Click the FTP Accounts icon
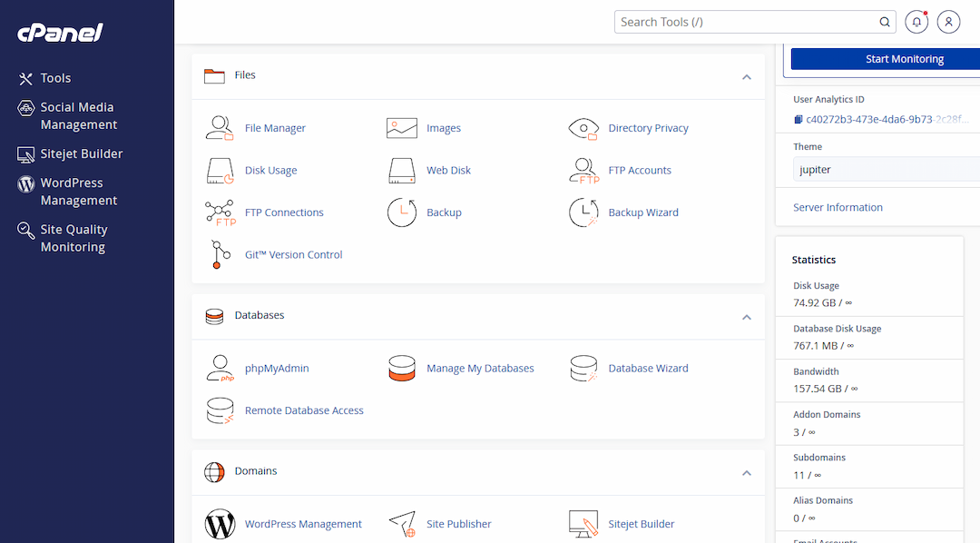Viewport: 980px width, 543px height. [x=583, y=170]
